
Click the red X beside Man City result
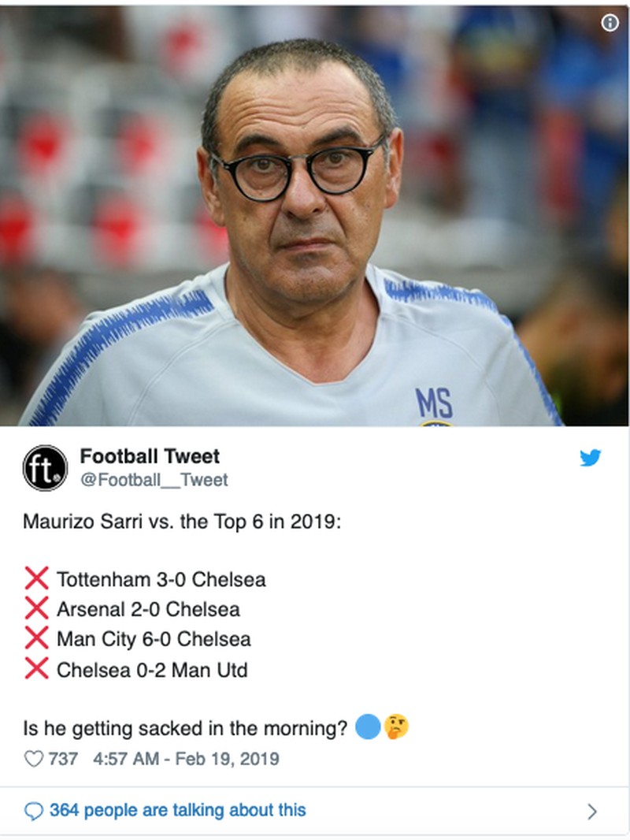point(36,639)
